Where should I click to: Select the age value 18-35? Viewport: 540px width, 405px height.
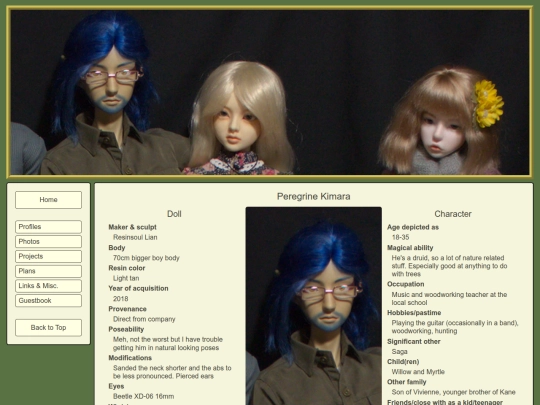click(x=400, y=237)
